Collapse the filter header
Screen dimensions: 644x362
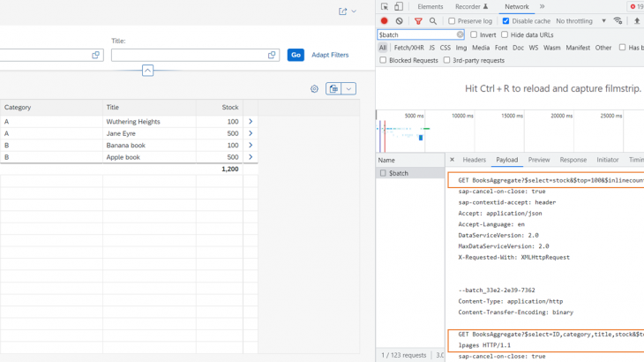click(147, 71)
